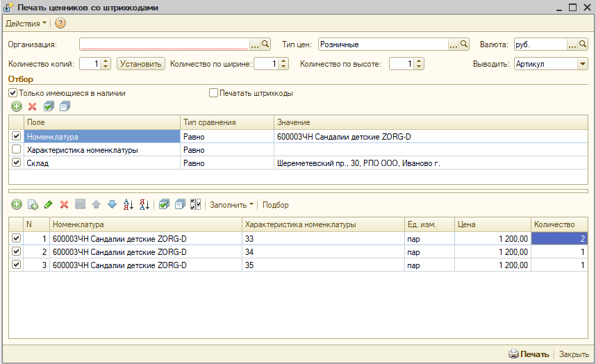Move the row down with the blue arrow icon

coord(112,205)
